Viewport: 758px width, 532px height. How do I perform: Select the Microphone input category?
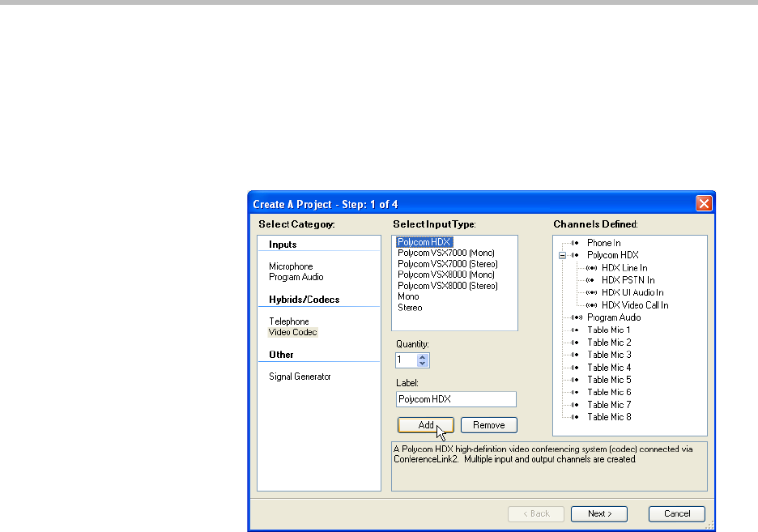(291, 266)
